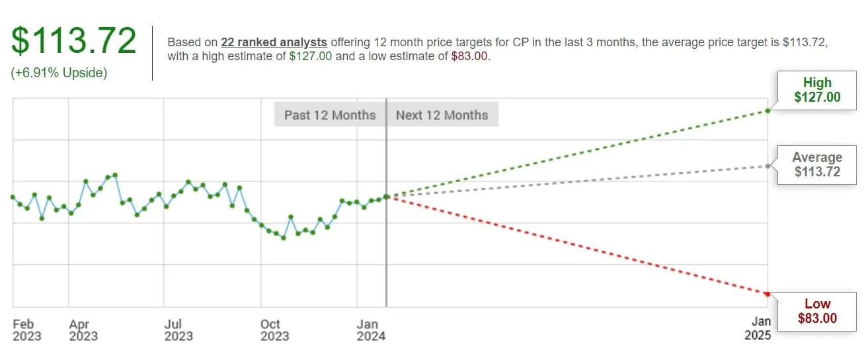Screen dimensions: 868x352
Task: Select the 'Next 12 Months' tab
Action: point(442,115)
